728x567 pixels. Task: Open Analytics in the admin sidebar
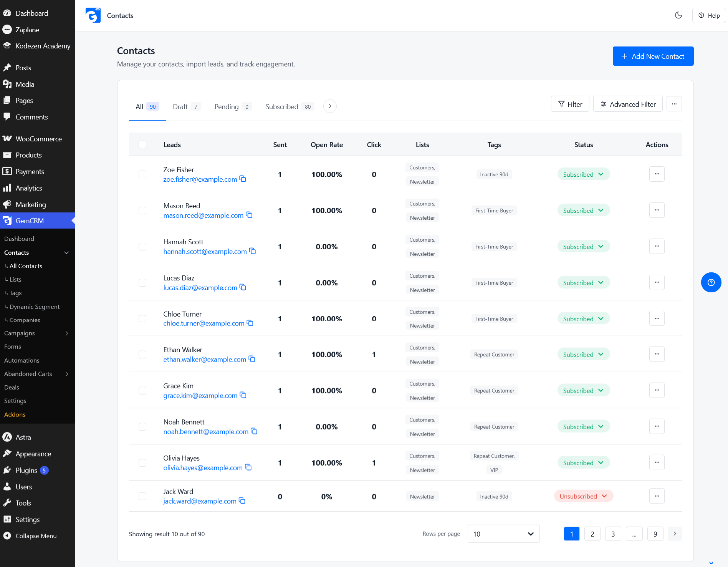(38, 188)
